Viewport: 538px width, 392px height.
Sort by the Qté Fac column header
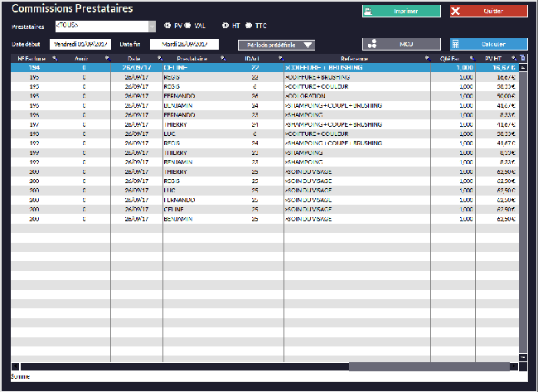click(x=448, y=59)
